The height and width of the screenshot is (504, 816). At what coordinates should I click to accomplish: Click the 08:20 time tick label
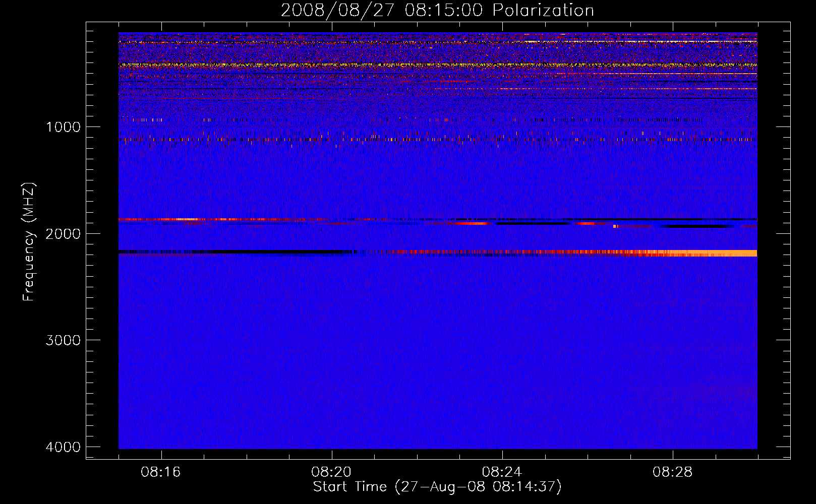coord(331,472)
